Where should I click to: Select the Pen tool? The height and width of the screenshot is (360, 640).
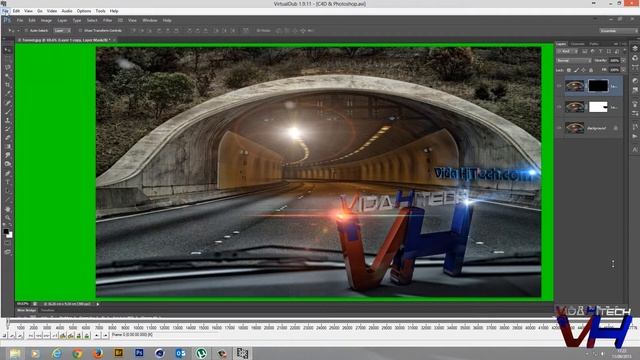(7, 173)
